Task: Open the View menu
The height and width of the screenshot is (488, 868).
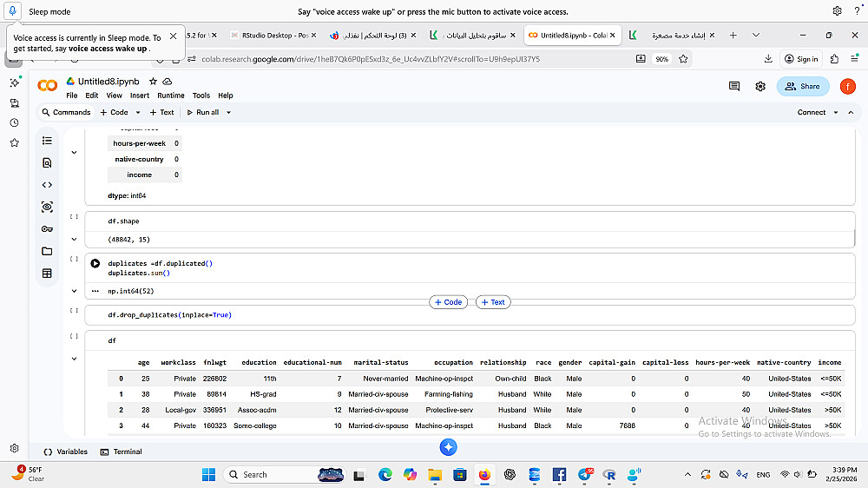Action: (x=114, y=96)
